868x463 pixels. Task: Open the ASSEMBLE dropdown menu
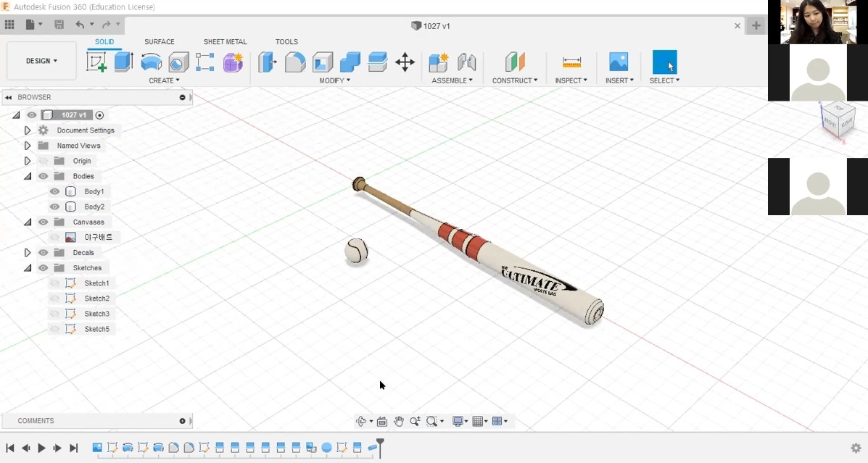[452, 80]
